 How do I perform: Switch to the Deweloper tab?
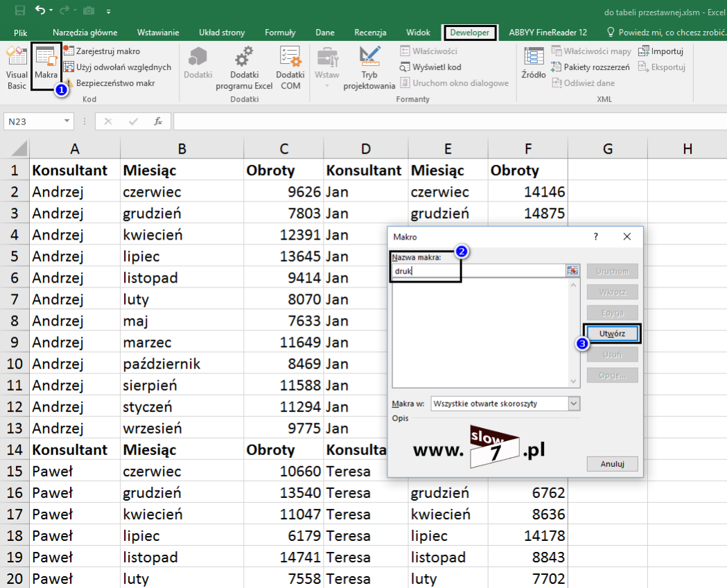(470, 33)
